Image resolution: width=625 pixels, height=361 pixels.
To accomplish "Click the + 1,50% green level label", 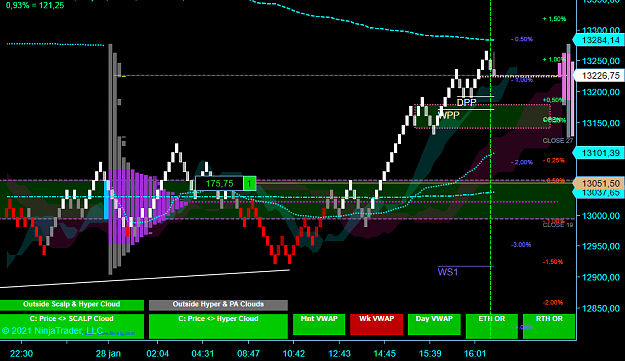I will pos(554,19).
